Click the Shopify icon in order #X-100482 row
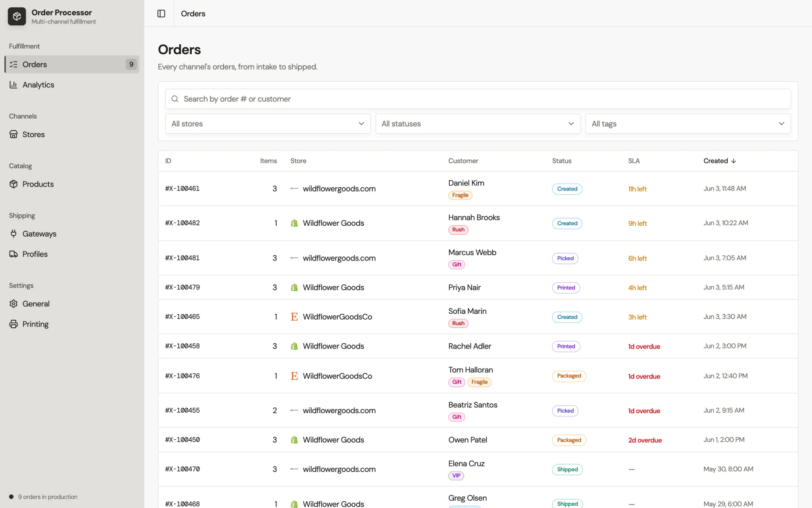Image resolution: width=812 pixels, height=508 pixels. coord(294,223)
